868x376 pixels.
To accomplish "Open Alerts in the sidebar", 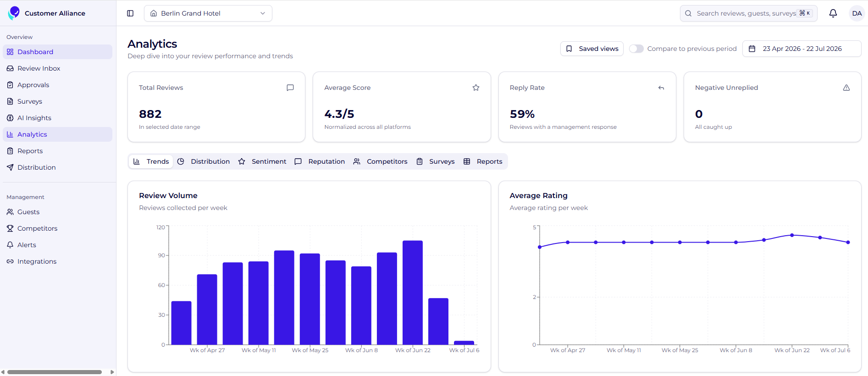I will click(x=57, y=245).
